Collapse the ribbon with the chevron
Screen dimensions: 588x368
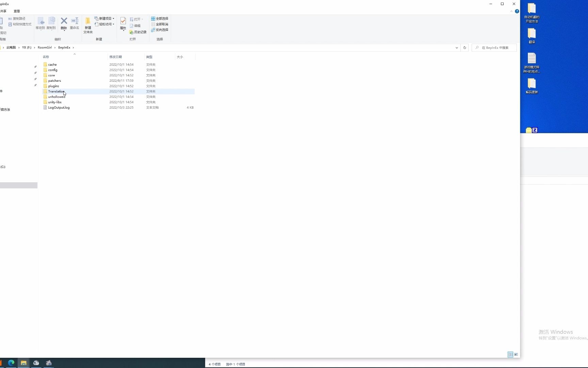(x=511, y=11)
